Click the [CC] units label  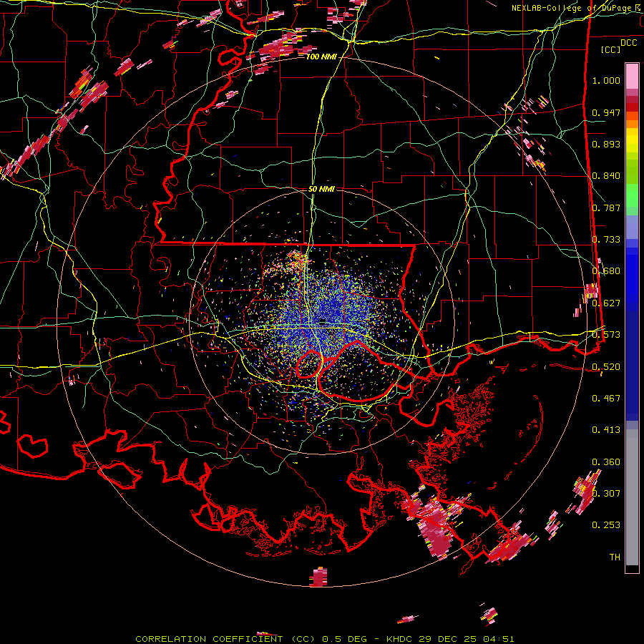[611, 49]
